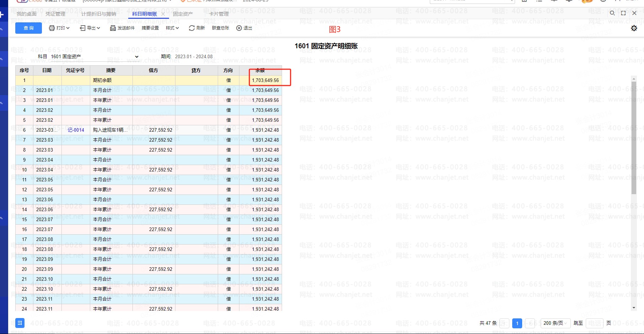This screenshot has height=334, width=644.
Task: Click the period 2023.01 - 2024.08
Action: pos(194,56)
